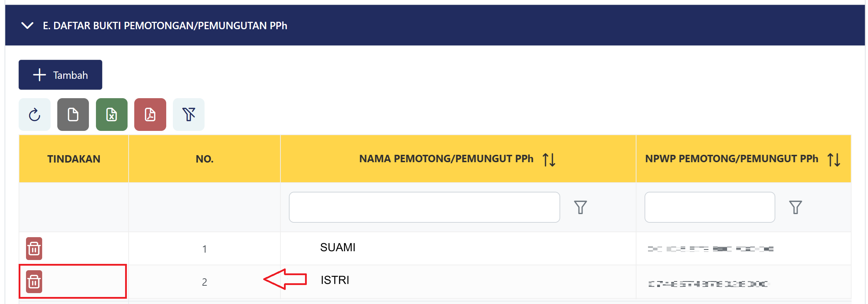Select the SUAMI name cell
The height and width of the screenshot is (304, 868).
(x=338, y=247)
